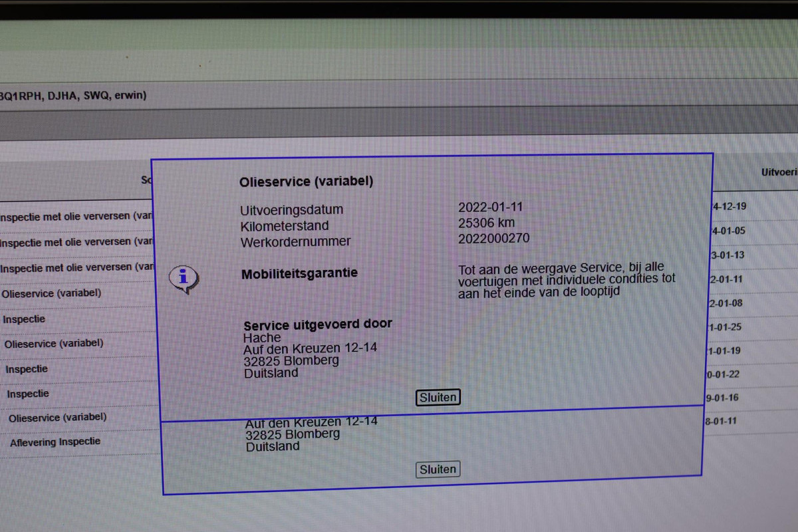Click the info speech bubble icon
This screenshot has height=532, width=798.
click(x=184, y=279)
